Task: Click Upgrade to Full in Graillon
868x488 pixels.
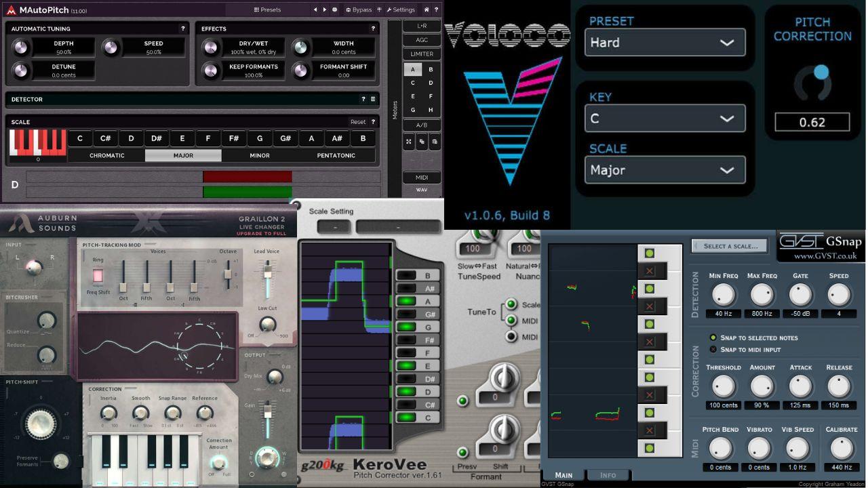Action: pos(261,234)
